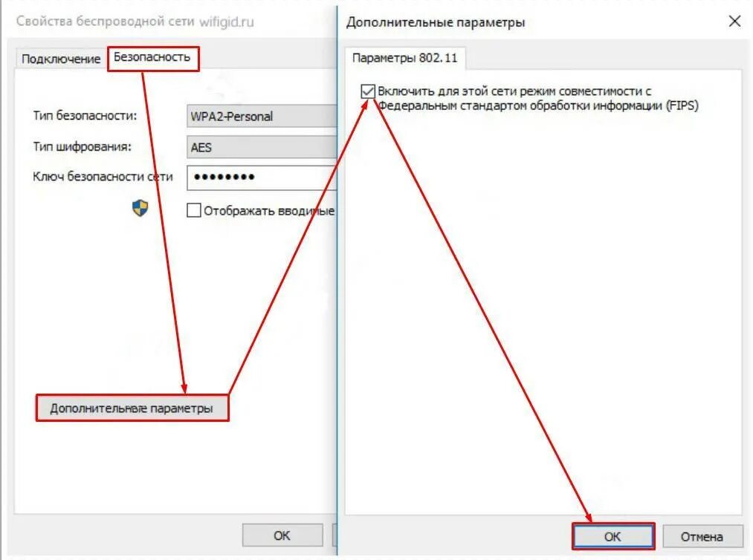
Task: Close the Дополнительные параметры dialog with X
Action: 734,21
